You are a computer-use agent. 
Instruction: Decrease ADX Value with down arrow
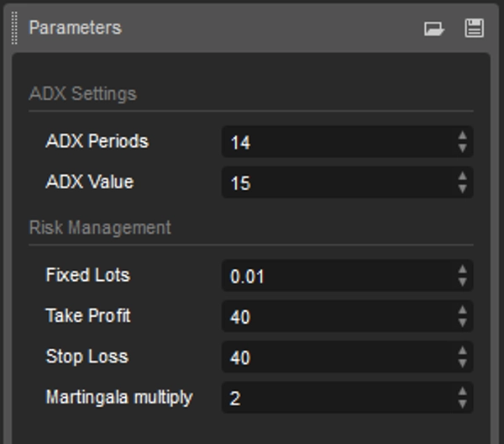[x=462, y=188]
